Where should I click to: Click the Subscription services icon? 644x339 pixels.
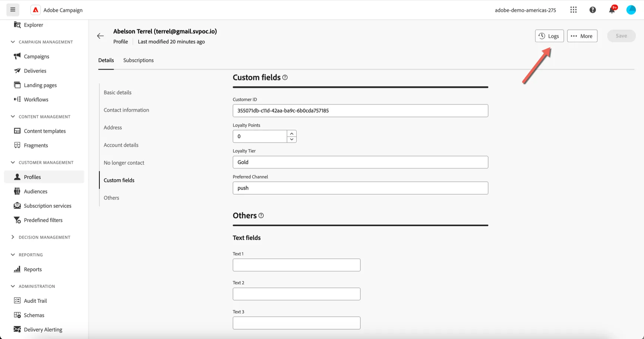[x=17, y=205]
